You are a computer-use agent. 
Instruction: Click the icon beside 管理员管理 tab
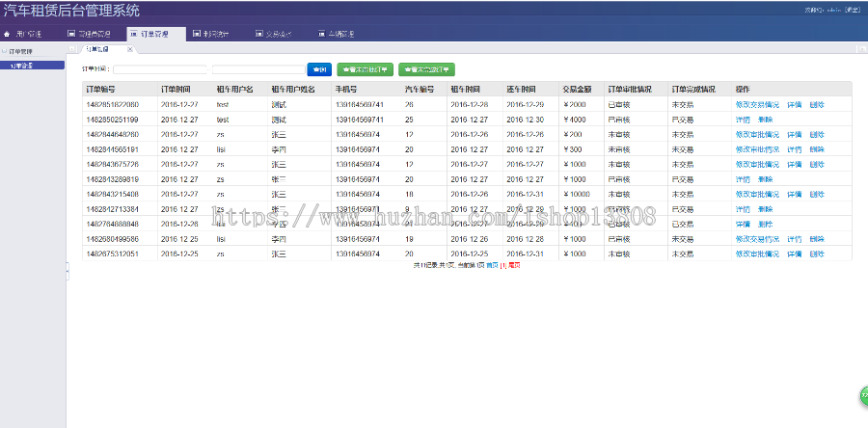tap(70, 34)
